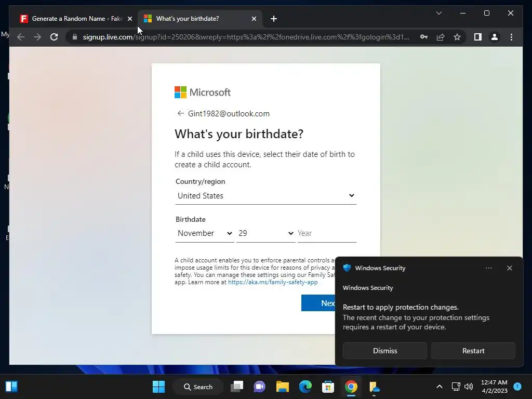
Task: Open the birth month dropdown
Action: pos(205,233)
